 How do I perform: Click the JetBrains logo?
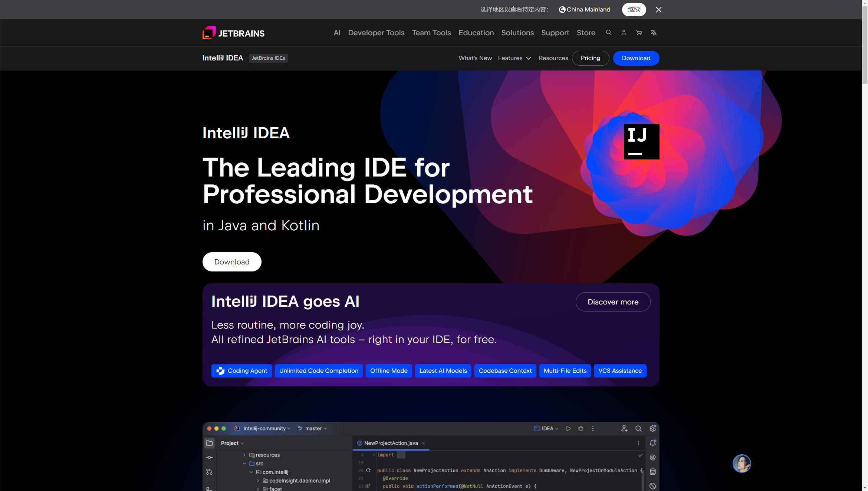(x=233, y=33)
